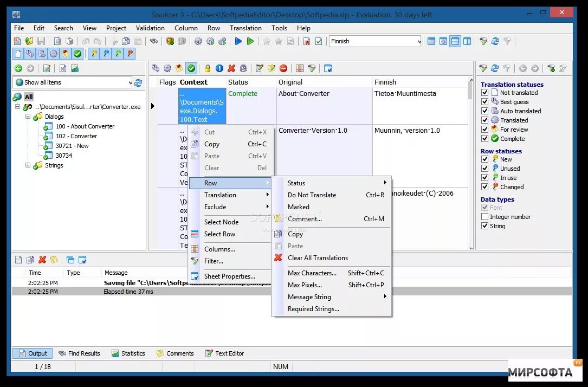Click the orange columns grid icon in sheet toolbar
This screenshot has height=387, width=588.
300,68
